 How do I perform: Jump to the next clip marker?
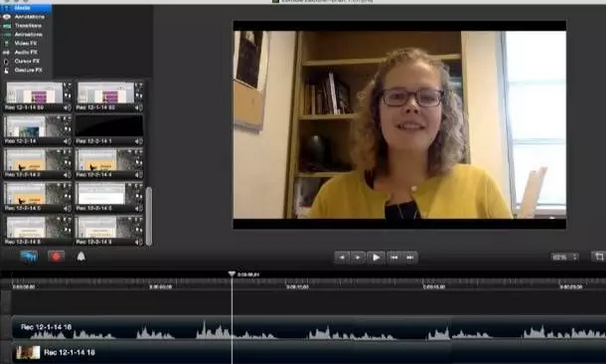(410, 257)
